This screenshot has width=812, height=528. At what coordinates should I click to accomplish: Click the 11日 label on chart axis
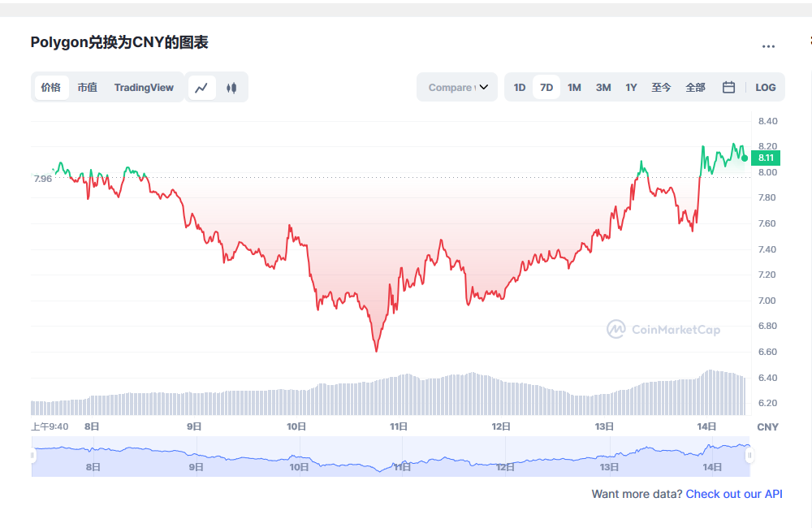click(x=397, y=426)
